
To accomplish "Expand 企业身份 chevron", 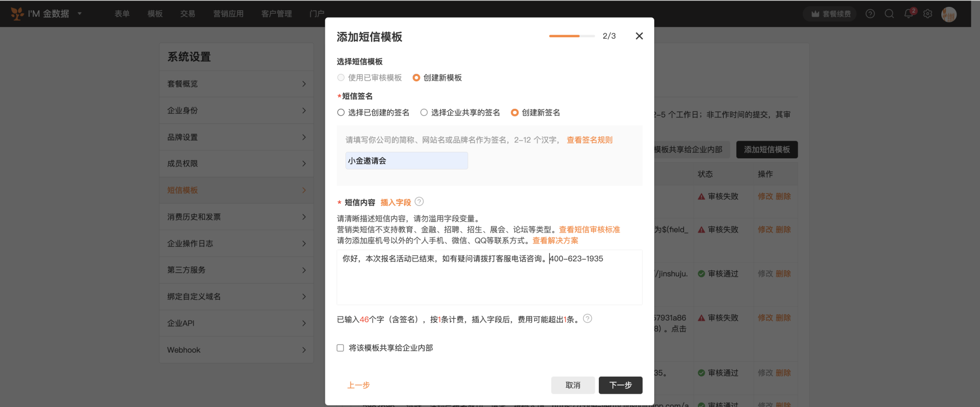I will click(x=304, y=110).
